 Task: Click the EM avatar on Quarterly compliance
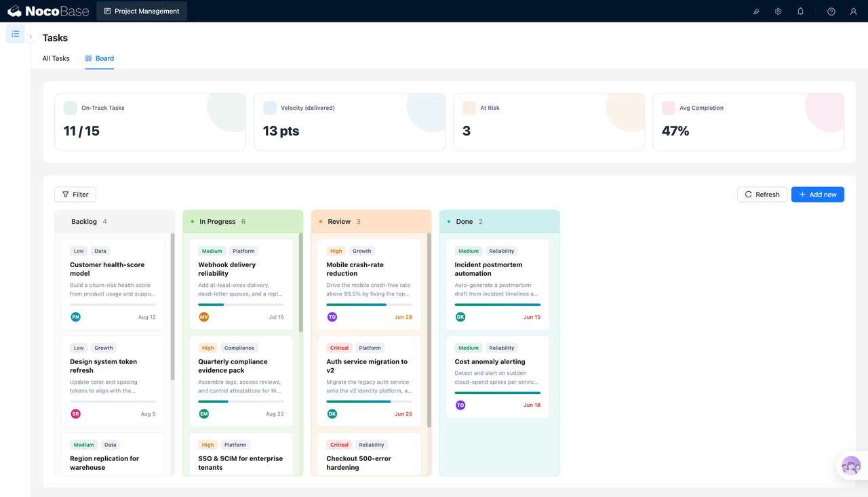203,414
